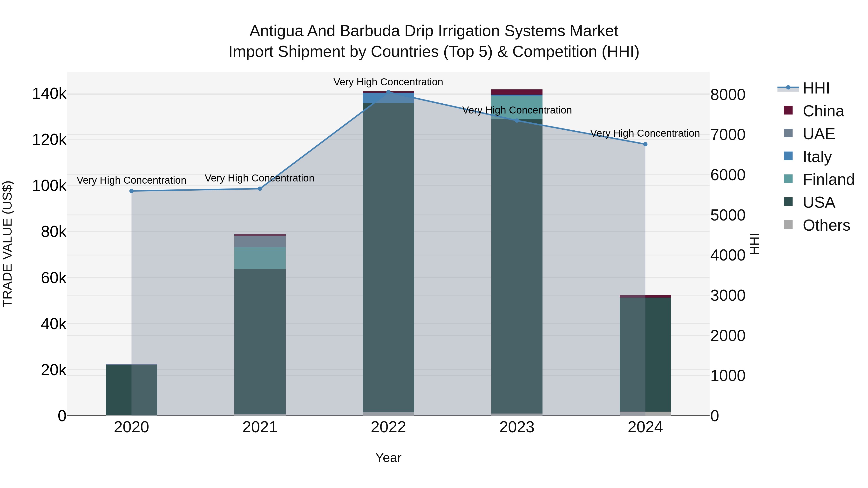Click the HHI line marker for 2024
Image resolution: width=868 pixels, height=488 pixels.
[x=645, y=144]
